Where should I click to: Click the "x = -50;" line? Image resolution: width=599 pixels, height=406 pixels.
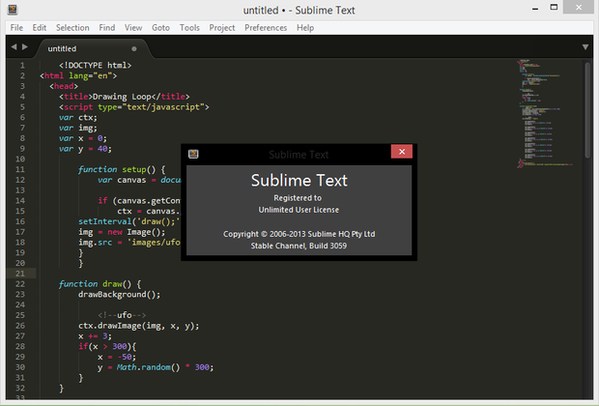[117, 357]
